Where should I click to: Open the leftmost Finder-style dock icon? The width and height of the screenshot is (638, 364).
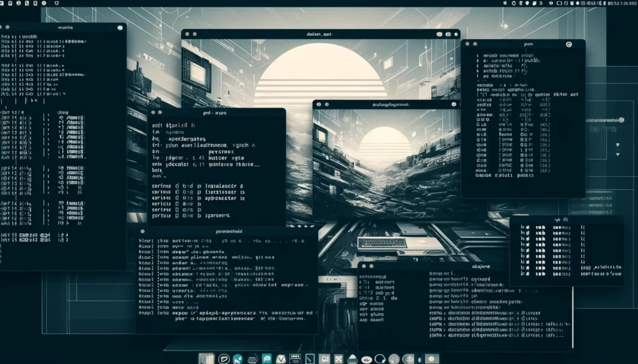click(x=207, y=358)
